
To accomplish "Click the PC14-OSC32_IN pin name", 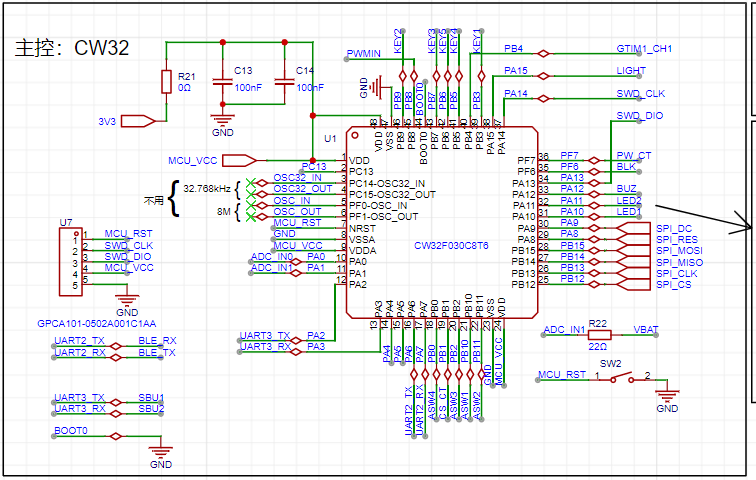I will click(x=387, y=184).
